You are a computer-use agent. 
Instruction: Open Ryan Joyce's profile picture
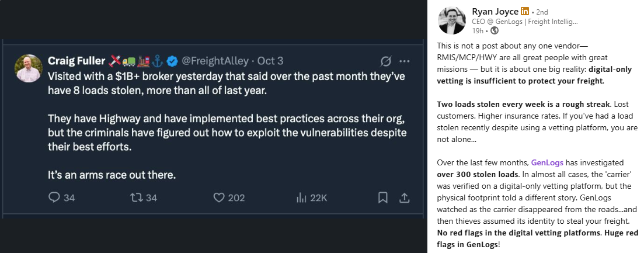click(452, 20)
